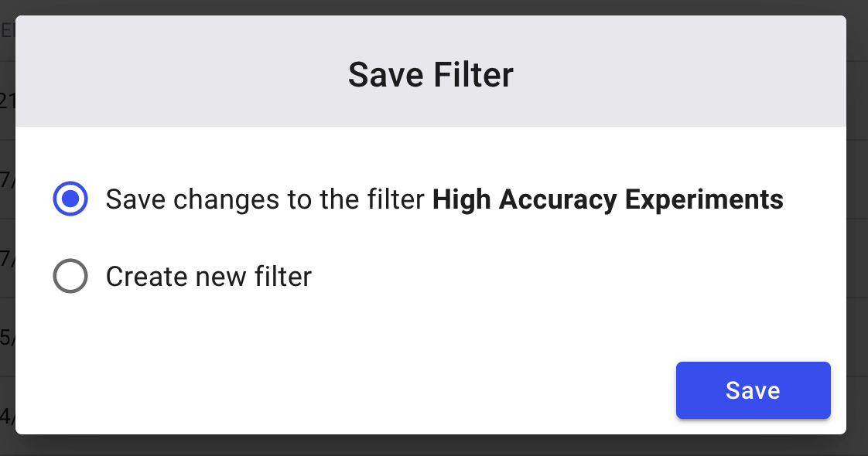Click the 'Create new filter' label text
Viewport: 868px width, 456px height.
pyautogui.click(x=209, y=277)
